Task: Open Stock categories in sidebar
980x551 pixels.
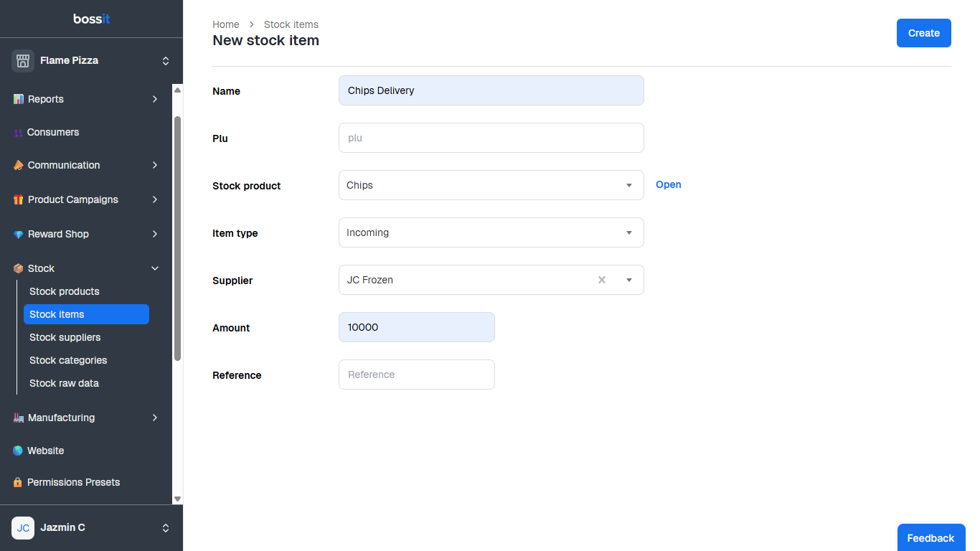Action: [x=68, y=360]
